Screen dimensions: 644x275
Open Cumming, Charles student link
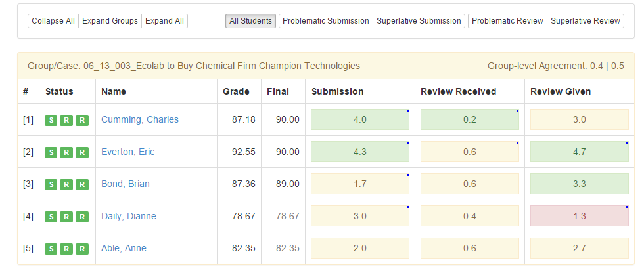coord(140,120)
